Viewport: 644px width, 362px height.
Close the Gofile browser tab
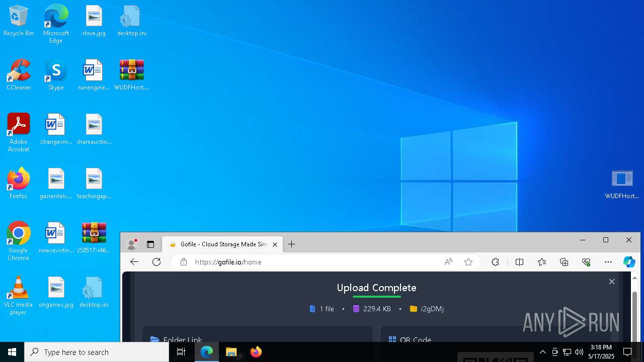coord(275,244)
